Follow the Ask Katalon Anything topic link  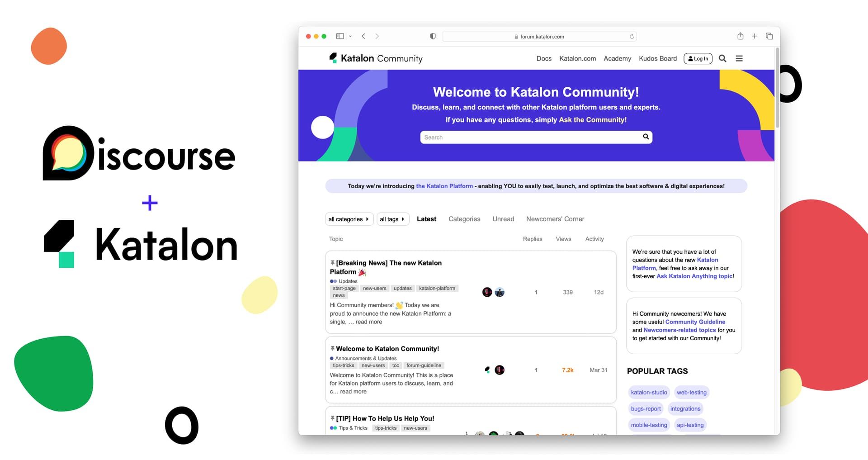pyautogui.click(x=694, y=276)
